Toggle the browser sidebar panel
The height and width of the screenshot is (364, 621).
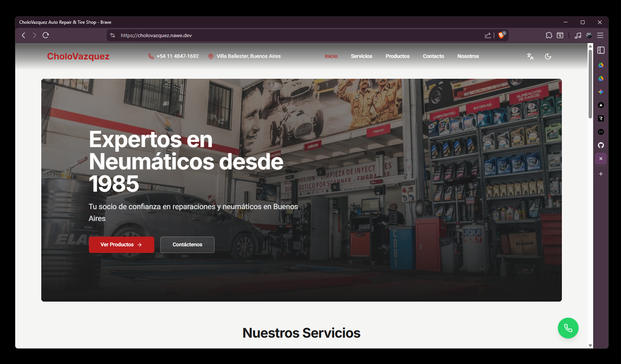click(x=601, y=50)
